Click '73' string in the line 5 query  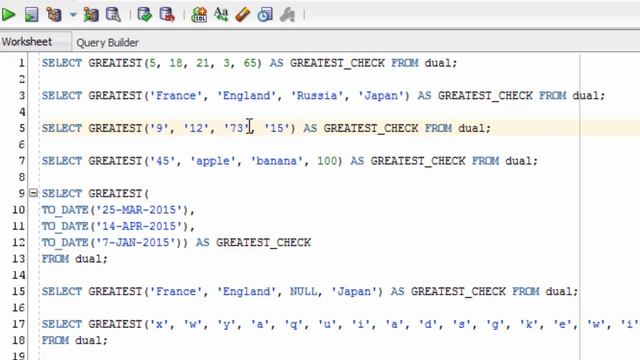(236, 128)
